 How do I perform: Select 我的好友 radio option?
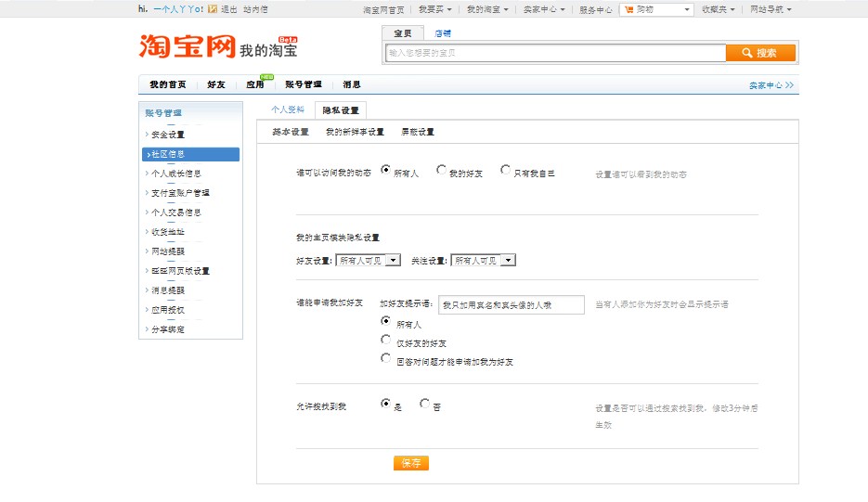click(x=441, y=170)
